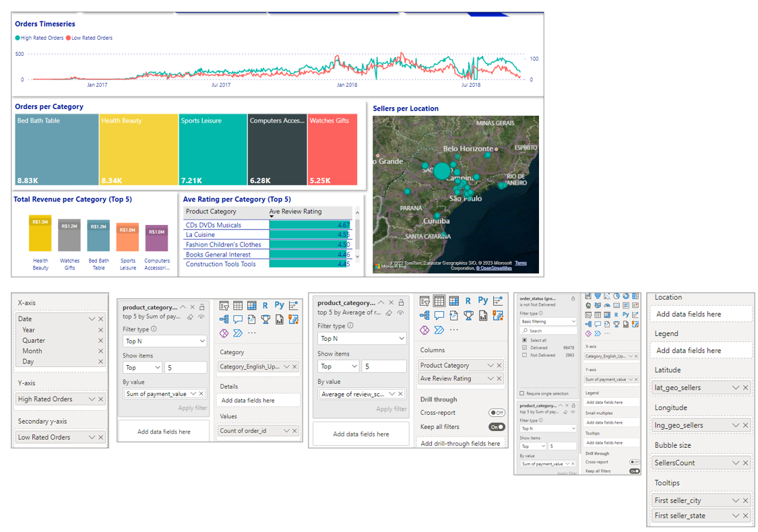Select the Py visual icon above Columns well

482,300
